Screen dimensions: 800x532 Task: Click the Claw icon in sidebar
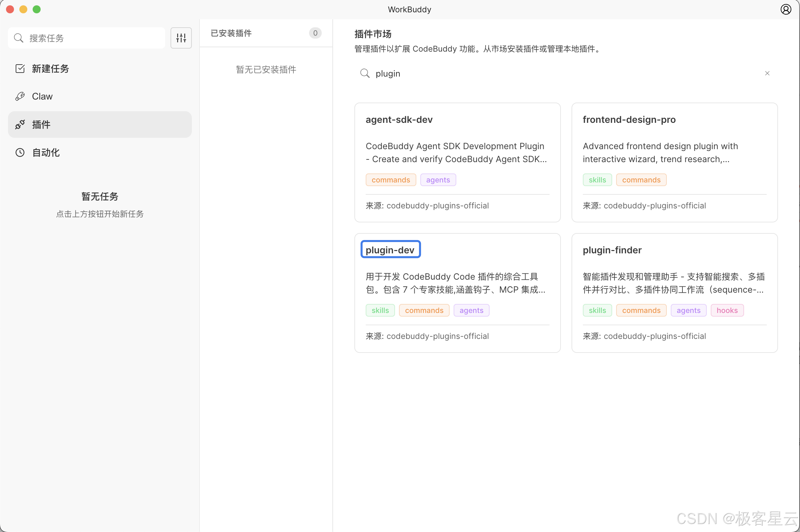point(20,96)
